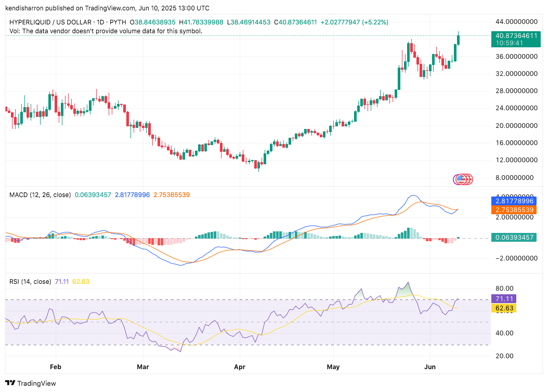
Task: Click the purple RSI axis label 71.11
Action: tap(504, 299)
